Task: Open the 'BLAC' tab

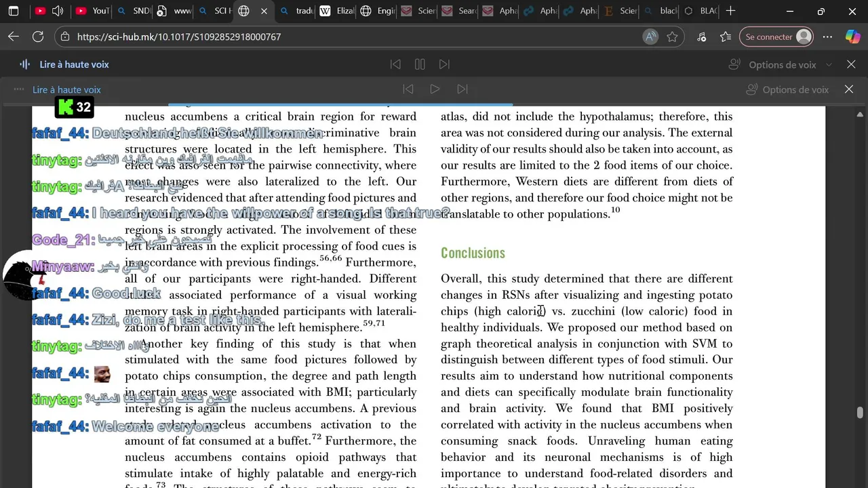Action: coord(700,11)
